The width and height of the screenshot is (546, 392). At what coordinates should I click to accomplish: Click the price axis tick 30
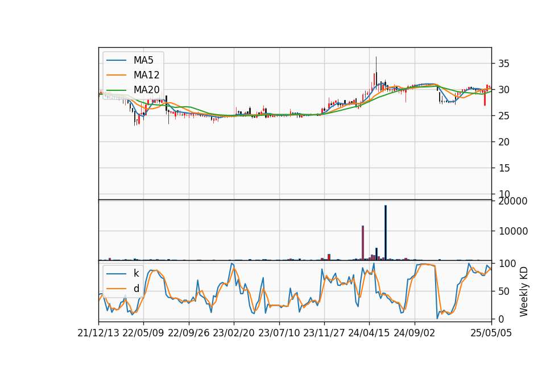point(504,90)
